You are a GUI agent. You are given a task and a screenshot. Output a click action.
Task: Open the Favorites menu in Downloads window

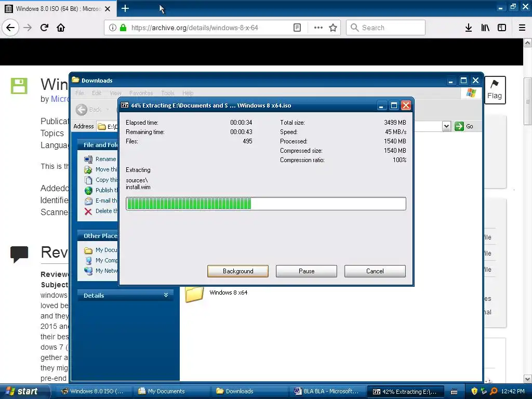[x=141, y=93]
